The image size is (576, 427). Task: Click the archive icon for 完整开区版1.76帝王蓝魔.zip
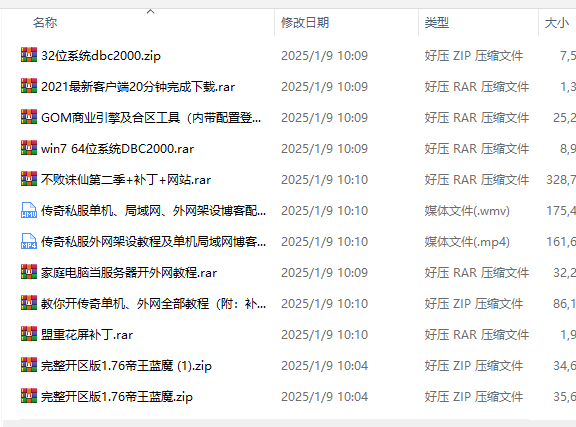tap(29, 396)
